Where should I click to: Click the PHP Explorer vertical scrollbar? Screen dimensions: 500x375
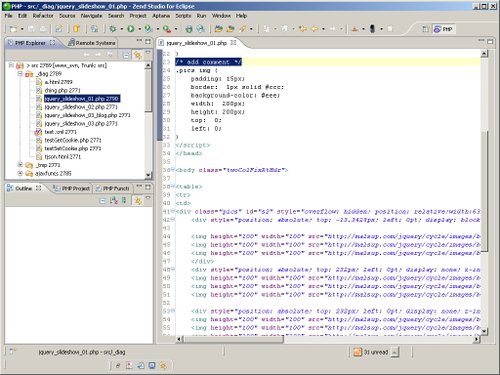(x=148, y=91)
